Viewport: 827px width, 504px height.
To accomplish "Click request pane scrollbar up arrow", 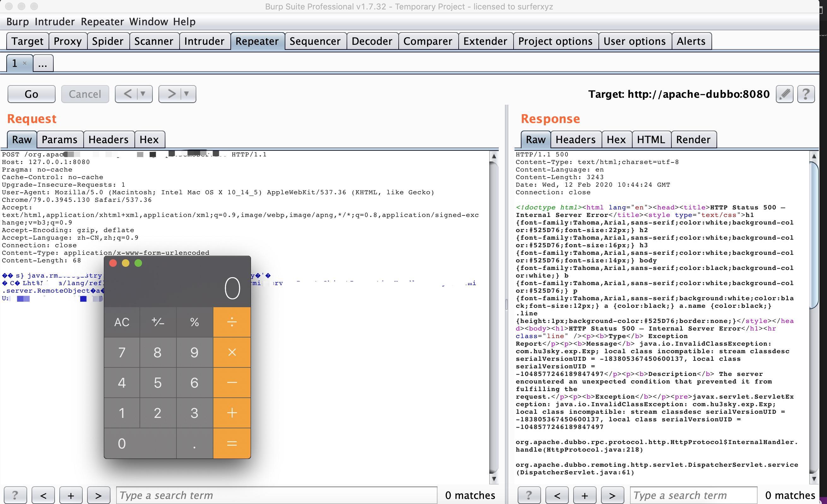I will click(494, 155).
